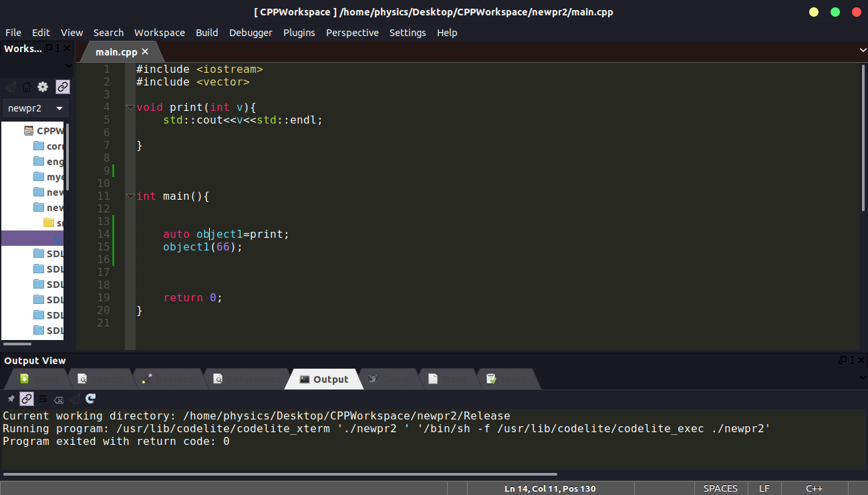Collapse the print function fold marker
This screenshot has width=868, height=495.
130,107
